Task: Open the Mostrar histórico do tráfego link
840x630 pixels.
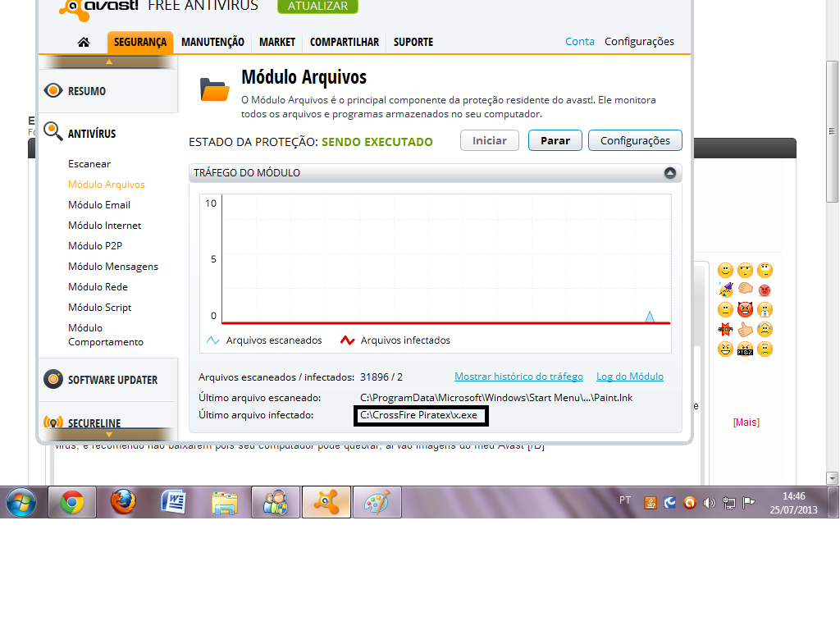Action: (x=518, y=376)
